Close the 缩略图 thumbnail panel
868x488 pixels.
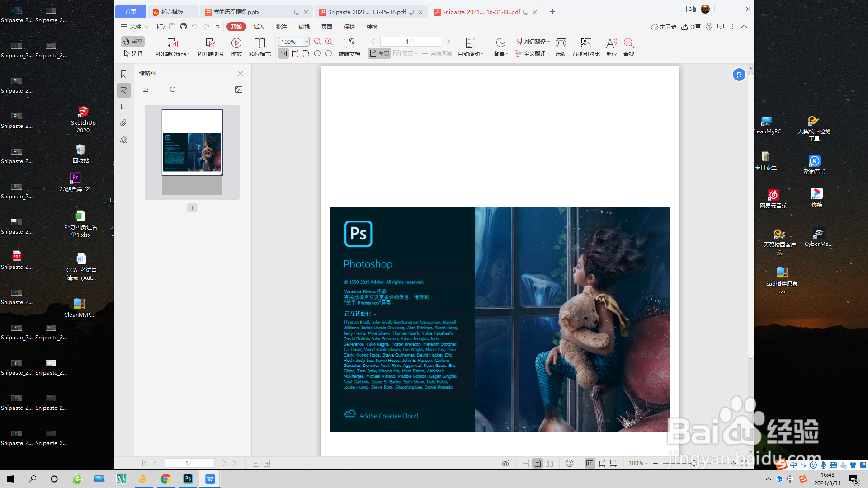pyautogui.click(x=241, y=74)
